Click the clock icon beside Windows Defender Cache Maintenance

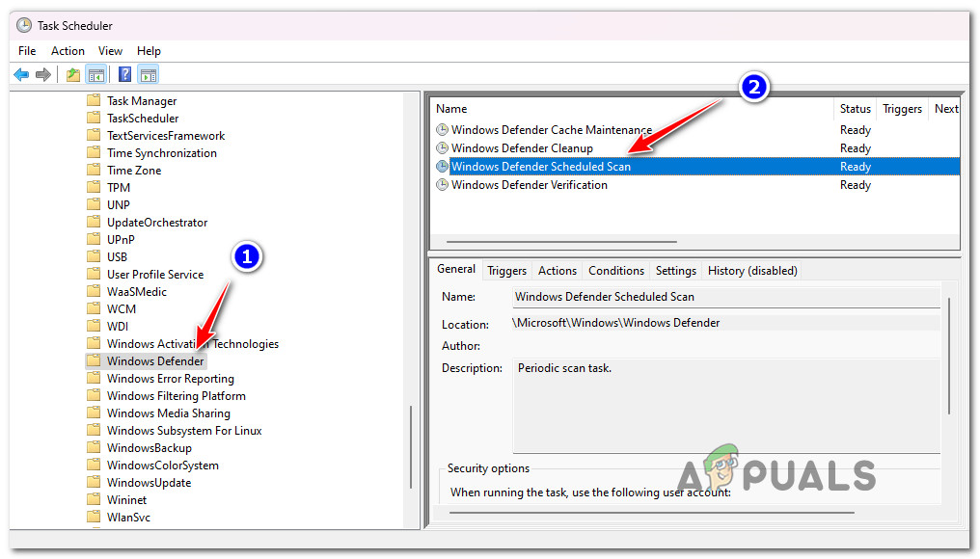(442, 130)
